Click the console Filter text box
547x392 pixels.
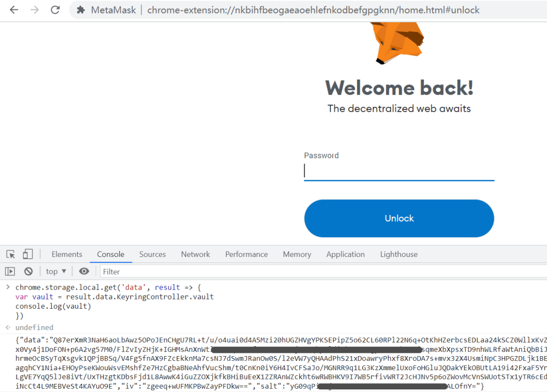click(321, 271)
